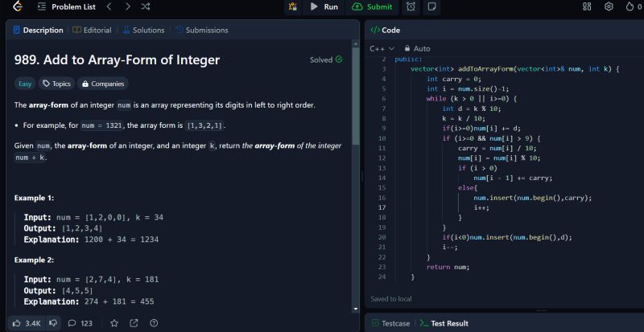644x332 pixels.
Task: Click the description scrollbar up arrow
Action: (x=356, y=43)
